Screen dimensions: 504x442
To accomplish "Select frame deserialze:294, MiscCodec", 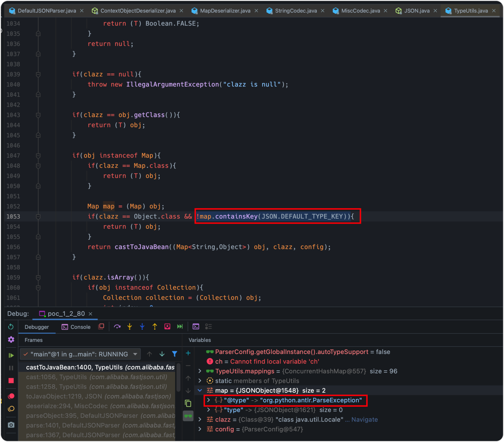I will [97, 406].
